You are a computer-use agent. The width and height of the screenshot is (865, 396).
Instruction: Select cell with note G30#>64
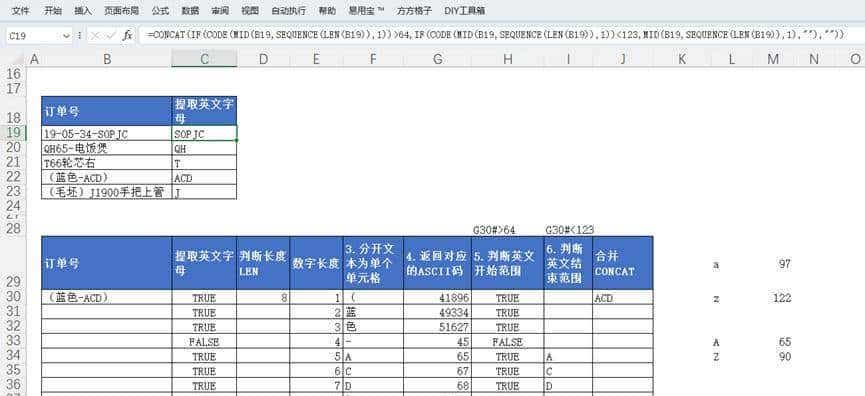point(508,229)
